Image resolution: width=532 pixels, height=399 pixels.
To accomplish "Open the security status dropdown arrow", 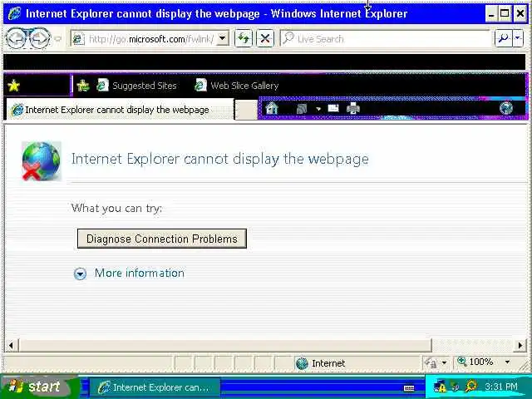I will [444, 362].
